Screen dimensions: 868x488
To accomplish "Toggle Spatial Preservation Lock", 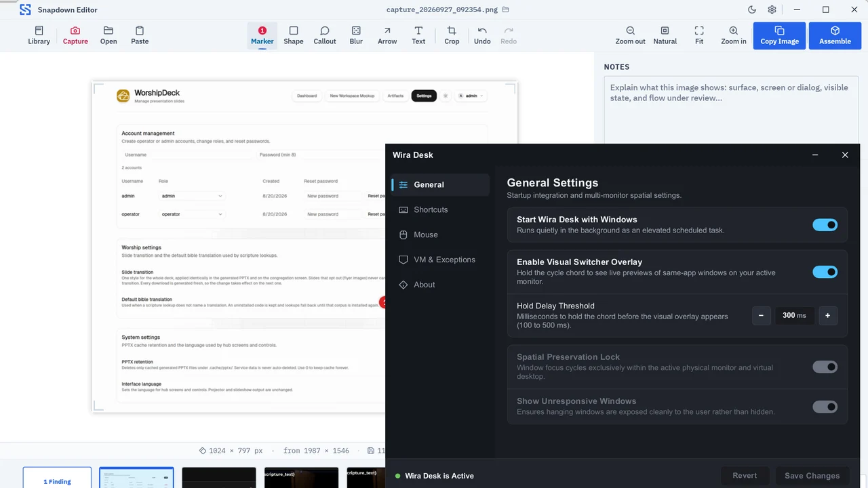I will 825,367.
